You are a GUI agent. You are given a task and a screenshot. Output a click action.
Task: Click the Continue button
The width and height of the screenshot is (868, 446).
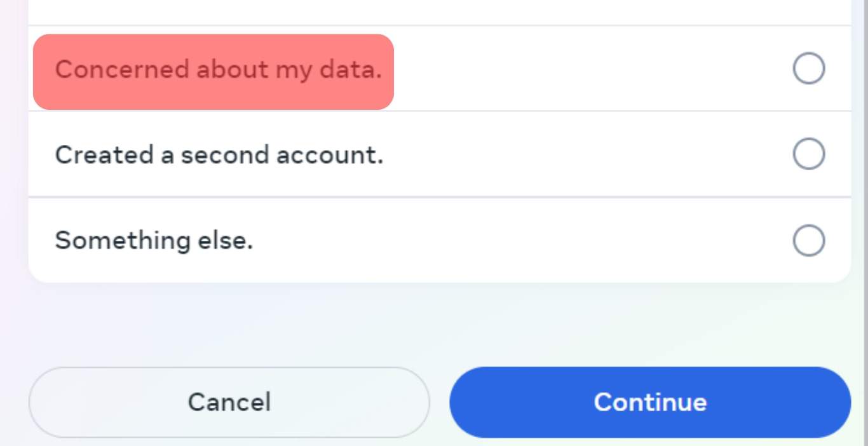[x=650, y=402]
